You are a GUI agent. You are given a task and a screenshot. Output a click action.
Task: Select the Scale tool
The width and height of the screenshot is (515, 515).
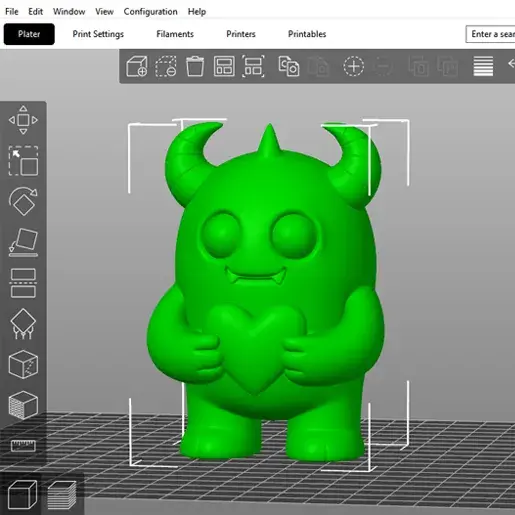23,161
